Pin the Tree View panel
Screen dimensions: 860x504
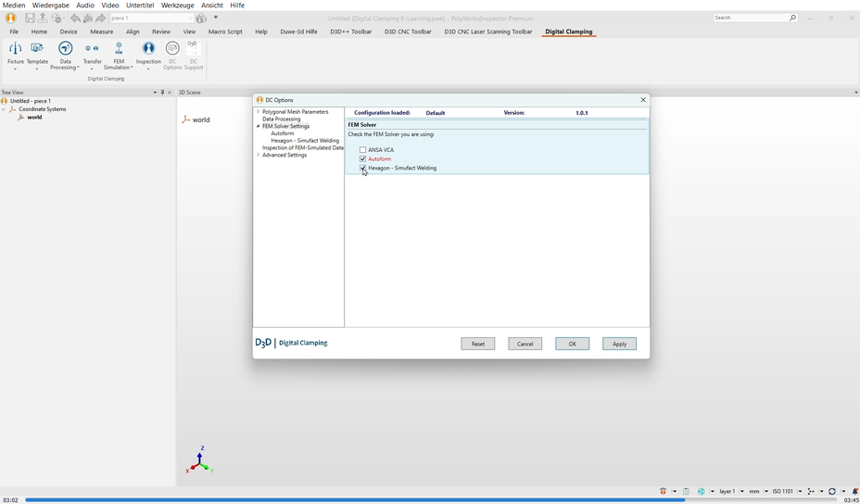[162, 92]
